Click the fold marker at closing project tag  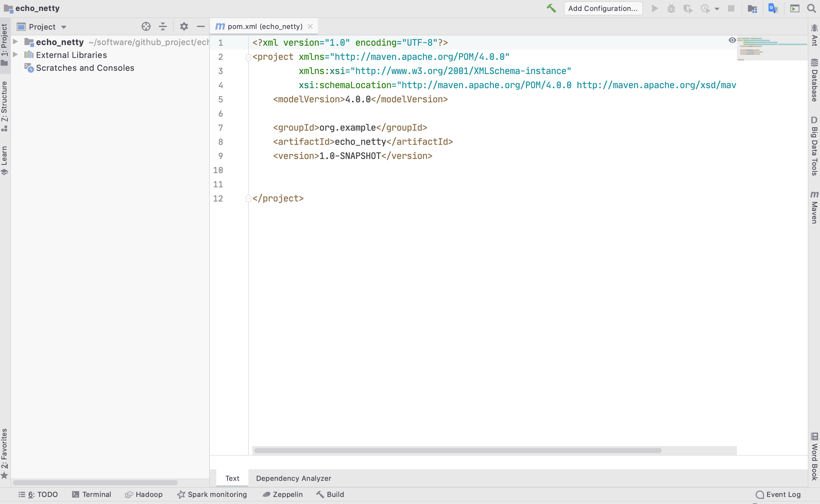[248, 199]
